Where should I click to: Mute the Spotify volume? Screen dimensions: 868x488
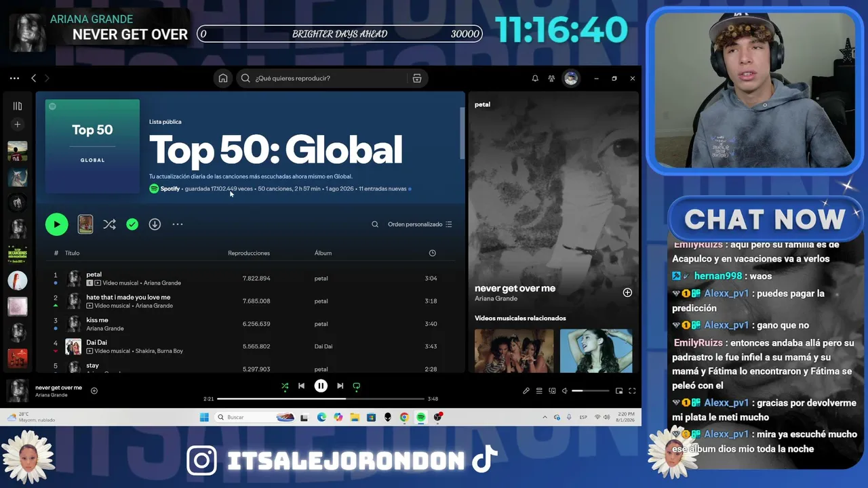(565, 391)
